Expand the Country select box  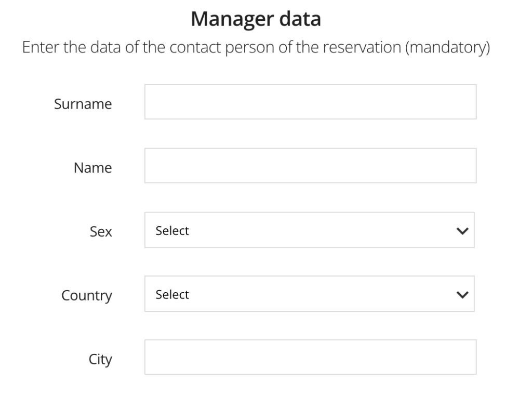pyautogui.click(x=309, y=294)
